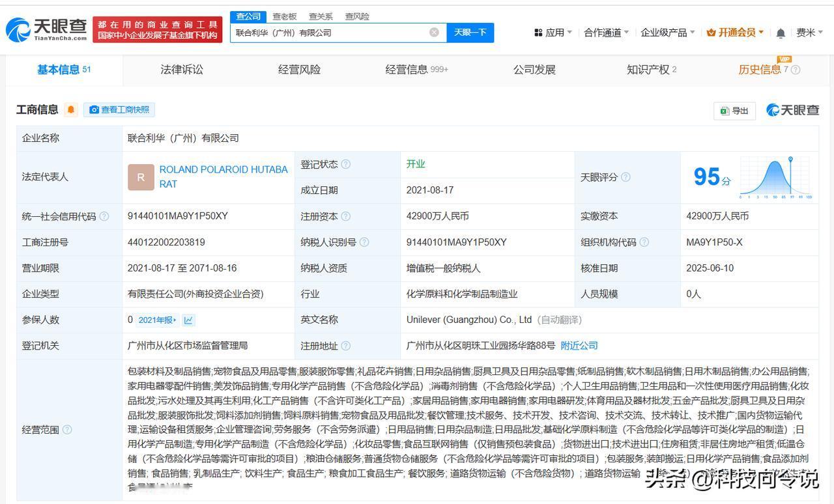Open the 应用 dropdown menu
Viewport: 834px width, 504px height.
553,33
